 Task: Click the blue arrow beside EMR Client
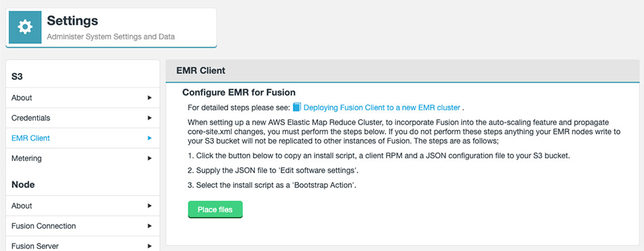pos(150,138)
